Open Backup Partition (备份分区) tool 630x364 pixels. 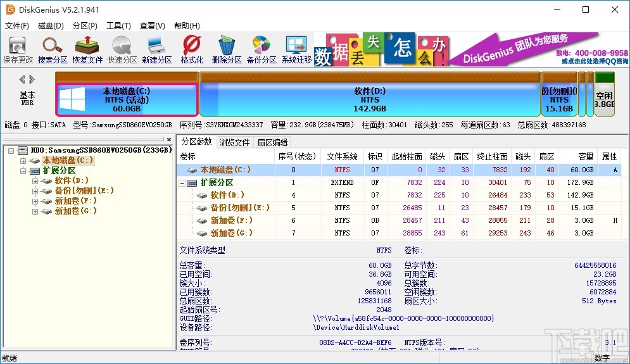[261, 50]
